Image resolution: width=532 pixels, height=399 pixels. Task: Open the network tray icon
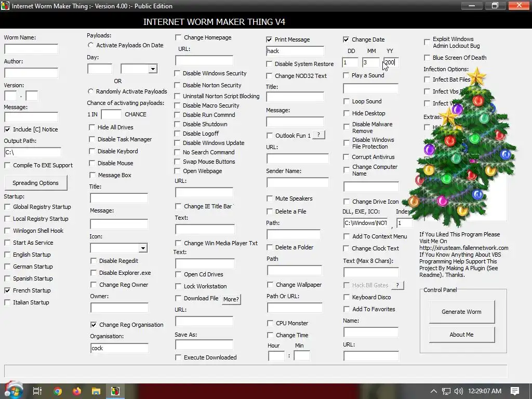(446, 391)
